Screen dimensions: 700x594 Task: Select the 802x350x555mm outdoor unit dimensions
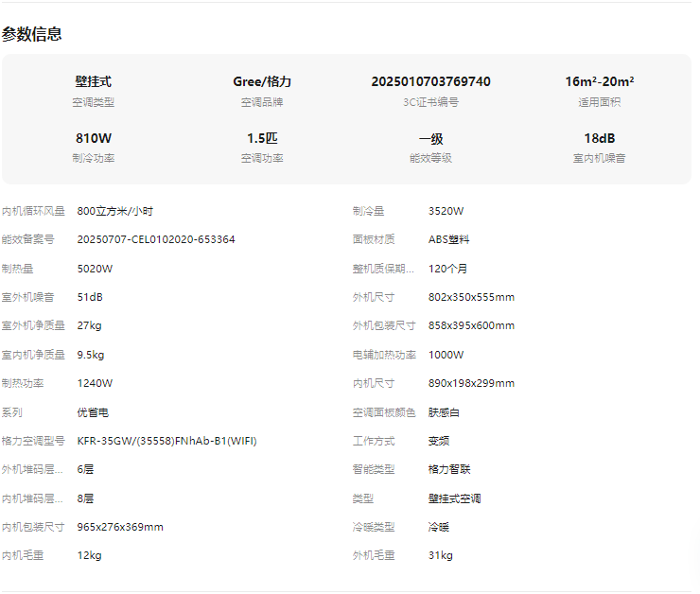pos(471,297)
